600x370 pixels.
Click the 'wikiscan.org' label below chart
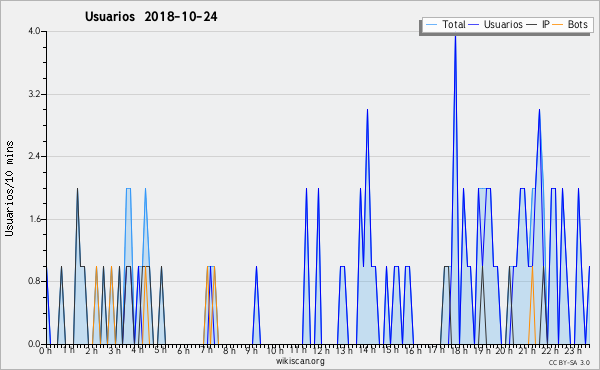(300, 361)
